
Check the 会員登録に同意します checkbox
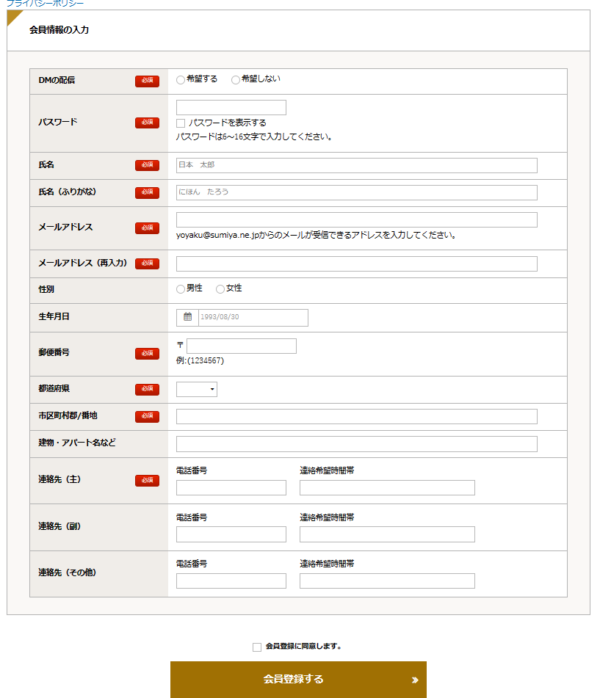click(x=257, y=647)
